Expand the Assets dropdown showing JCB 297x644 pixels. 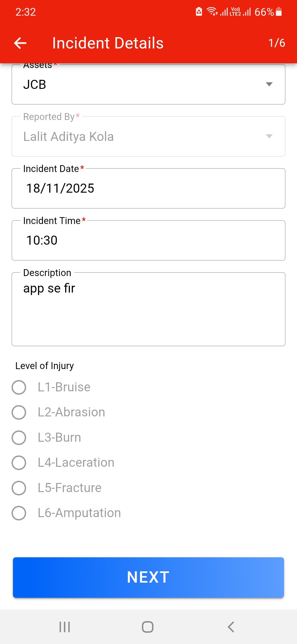(148, 84)
